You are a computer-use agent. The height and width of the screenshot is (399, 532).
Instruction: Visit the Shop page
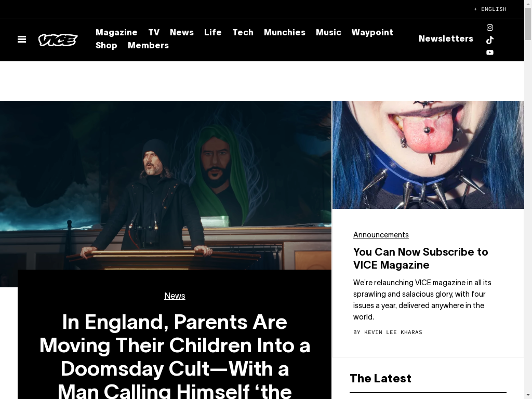click(106, 46)
